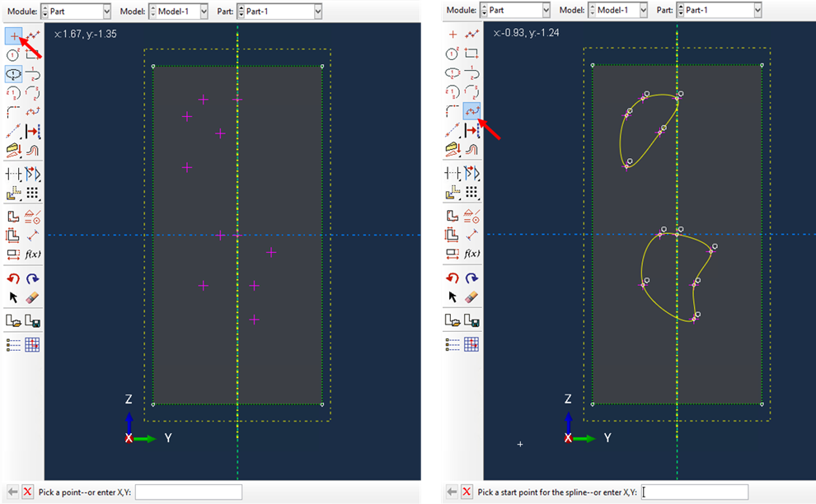
Task: Click the Redo arrow in right window
Action: click(472, 278)
